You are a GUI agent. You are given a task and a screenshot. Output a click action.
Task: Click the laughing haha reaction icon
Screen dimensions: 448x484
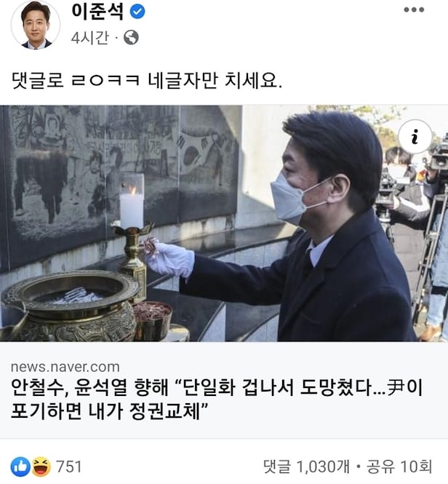point(41,467)
